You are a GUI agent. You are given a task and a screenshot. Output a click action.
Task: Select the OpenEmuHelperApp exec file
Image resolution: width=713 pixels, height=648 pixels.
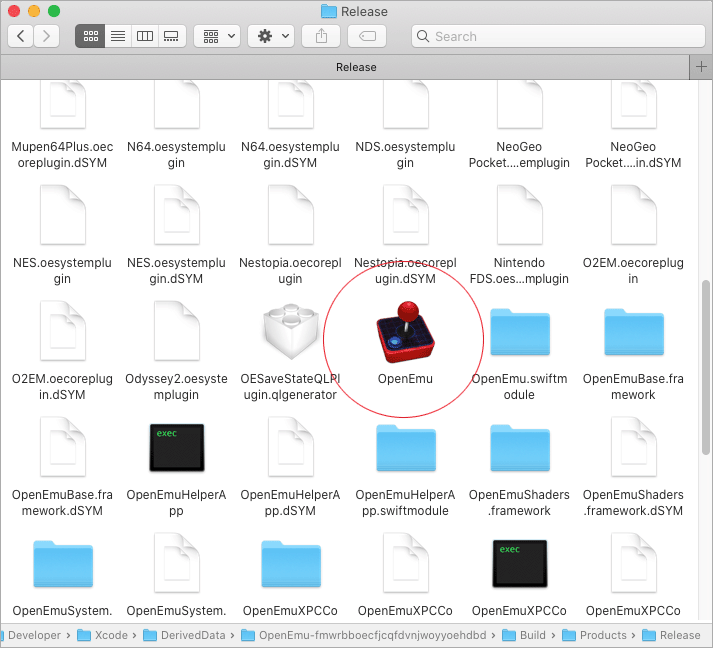click(x=176, y=447)
